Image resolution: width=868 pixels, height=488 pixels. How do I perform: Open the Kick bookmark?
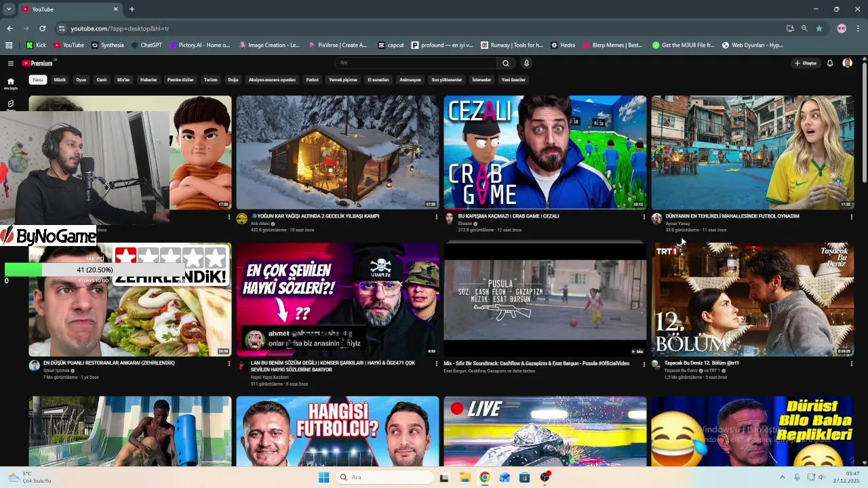pyautogui.click(x=37, y=45)
